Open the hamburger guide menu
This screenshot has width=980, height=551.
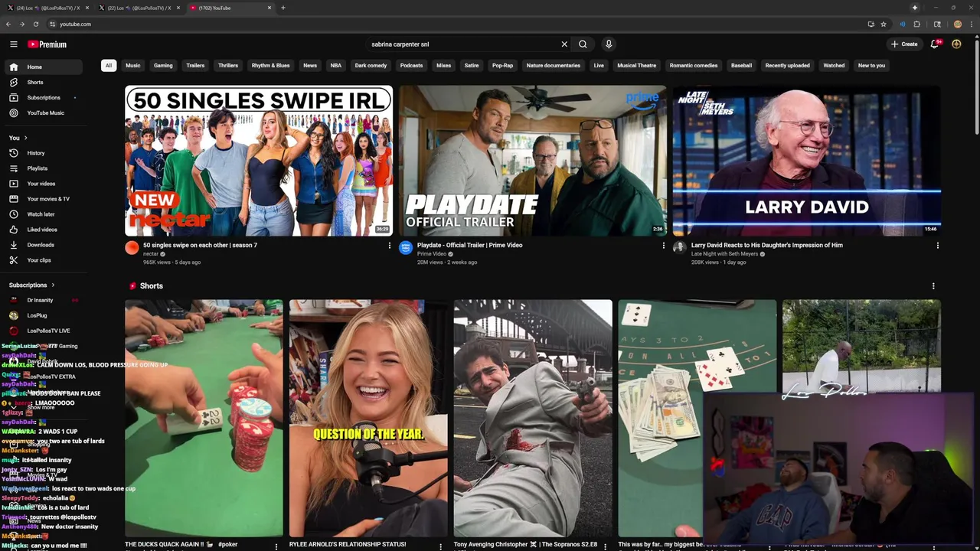point(14,44)
